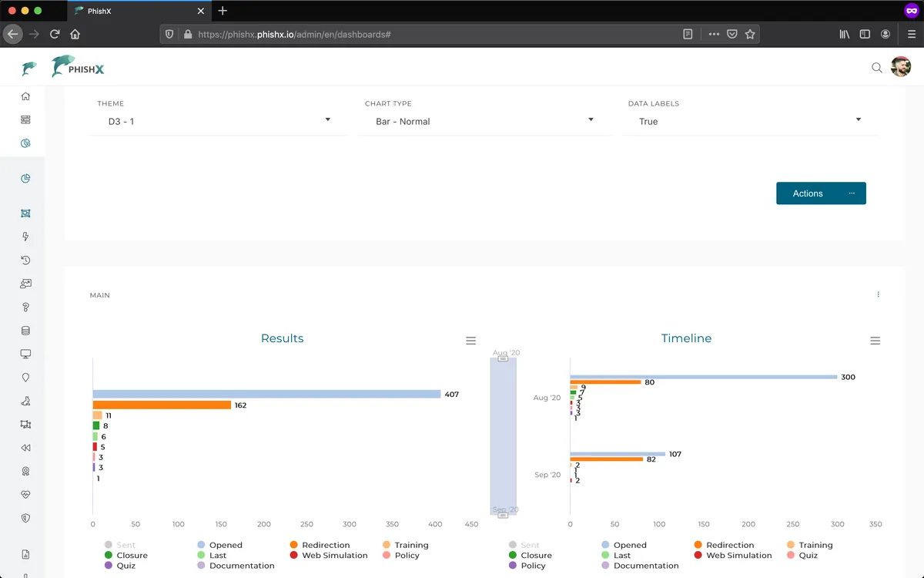Open the shield icon in the sidebar

[x=25, y=518]
